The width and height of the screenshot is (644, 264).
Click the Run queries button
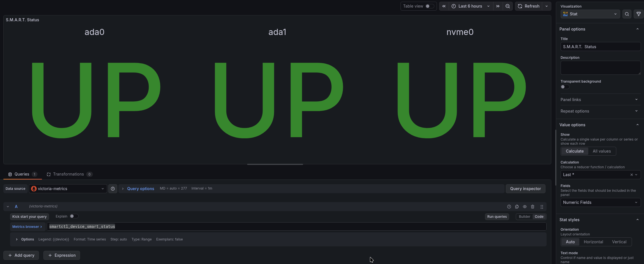[x=497, y=217]
